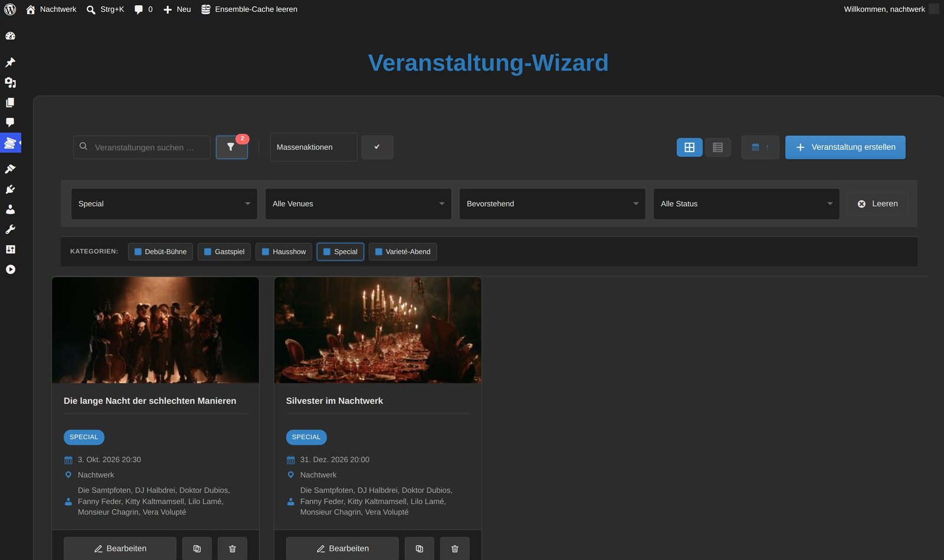Viewport: 944px width, 560px height.
Task: Open the Plugins icon in sidebar
Action: 10,189
